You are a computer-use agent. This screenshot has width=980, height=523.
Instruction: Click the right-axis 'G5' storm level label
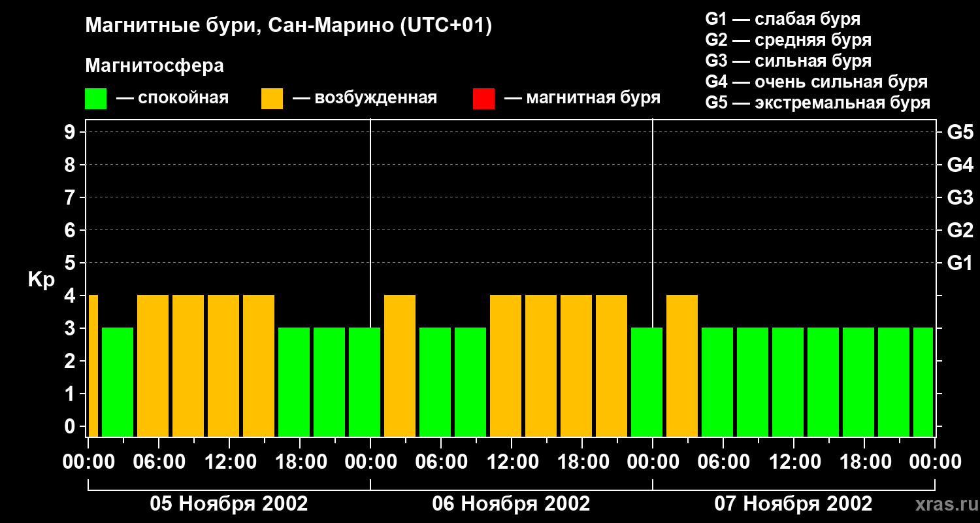pos(960,132)
